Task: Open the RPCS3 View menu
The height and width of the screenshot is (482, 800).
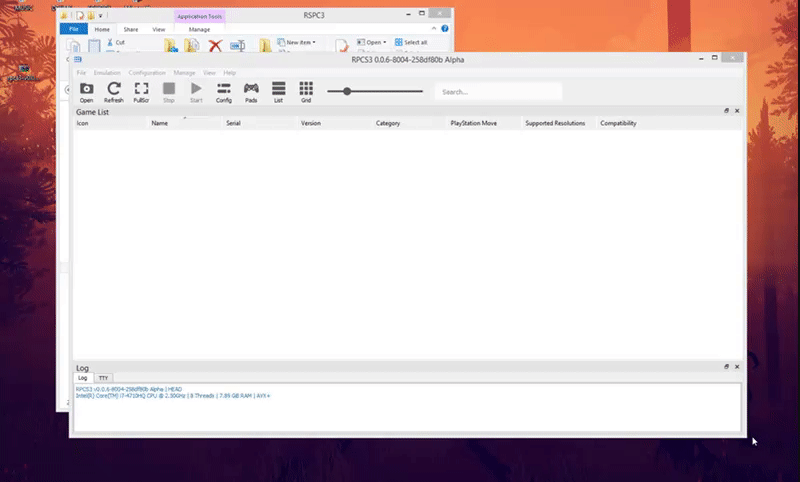Action: tap(209, 73)
